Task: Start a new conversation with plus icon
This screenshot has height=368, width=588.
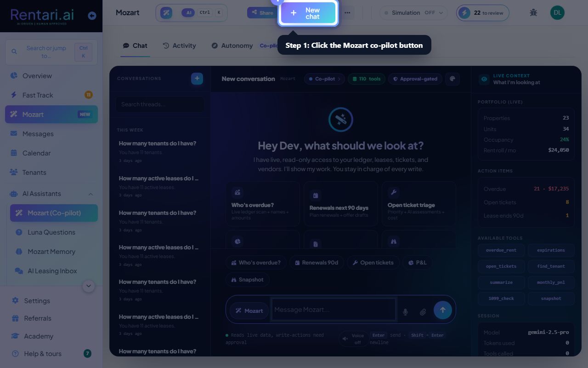Action: coord(197,79)
